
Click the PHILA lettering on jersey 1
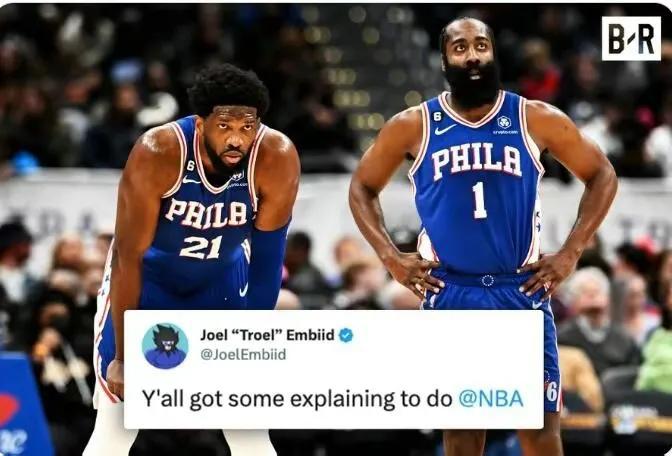pos(476,162)
